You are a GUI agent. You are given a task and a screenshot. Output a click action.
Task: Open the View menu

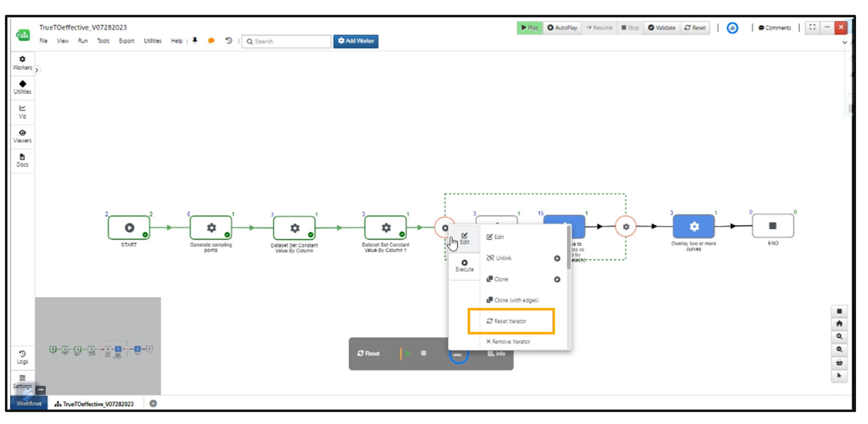click(63, 41)
